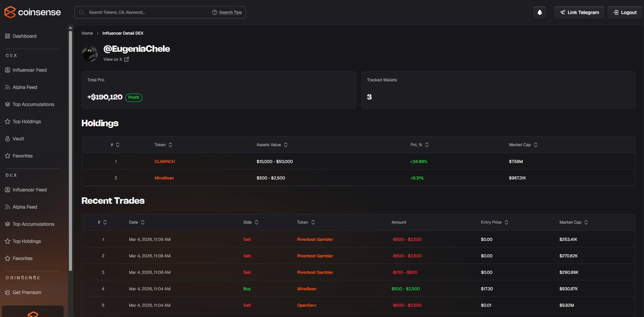
Task: Sort Recent Trades by Side
Action: coord(256,222)
